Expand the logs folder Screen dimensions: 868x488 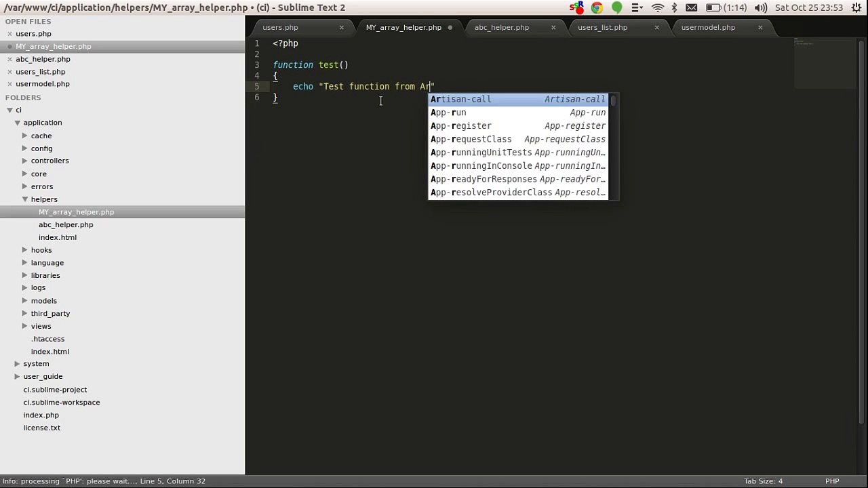pyautogui.click(x=25, y=287)
